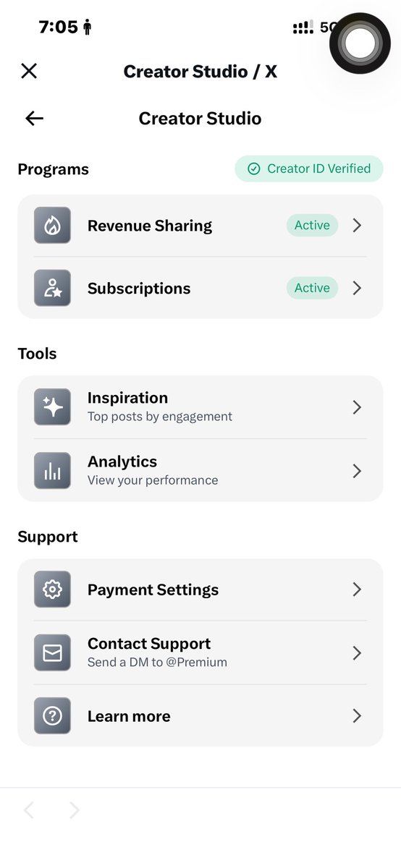The height and width of the screenshot is (868, 401).
Task: Open the Contact Support DM row
Action: [x=200, y=652]
